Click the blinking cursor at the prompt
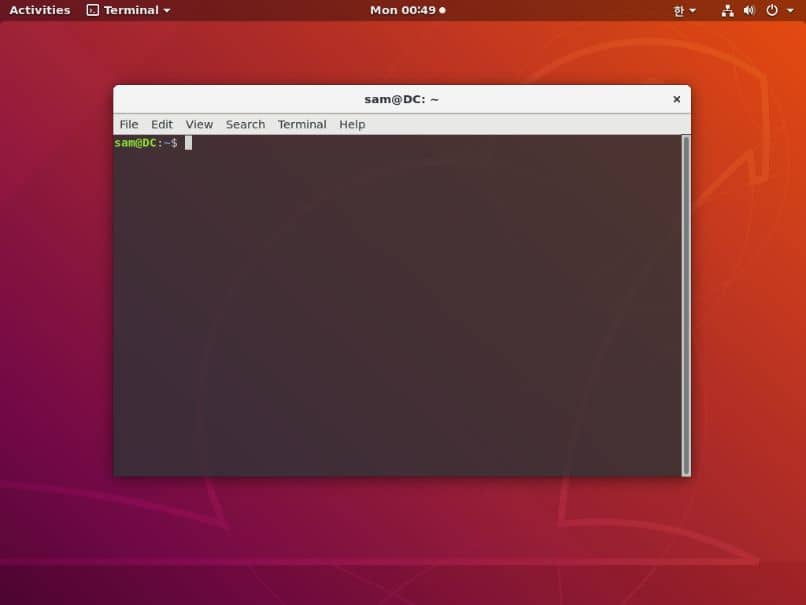The height and width of the screenshot is (605, 806). (x=188, y=142)
